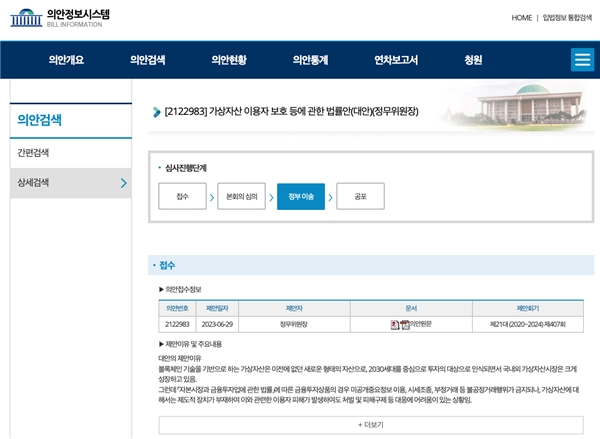The width and height of the screenshot is (600, 439).
Task: Open the 의안개요 menu
Action: 66,60
